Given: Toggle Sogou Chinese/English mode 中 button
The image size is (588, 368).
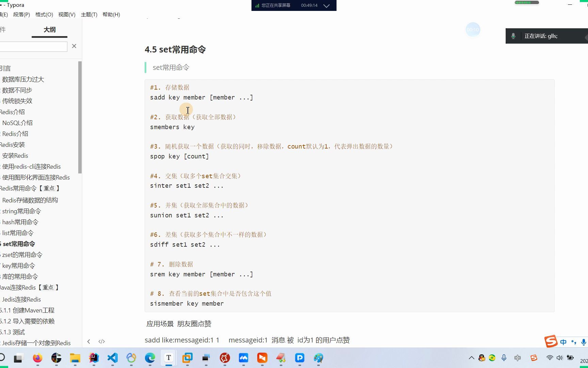Looking at the screenshot, I should pyautogui.click(x=563, y=342).
